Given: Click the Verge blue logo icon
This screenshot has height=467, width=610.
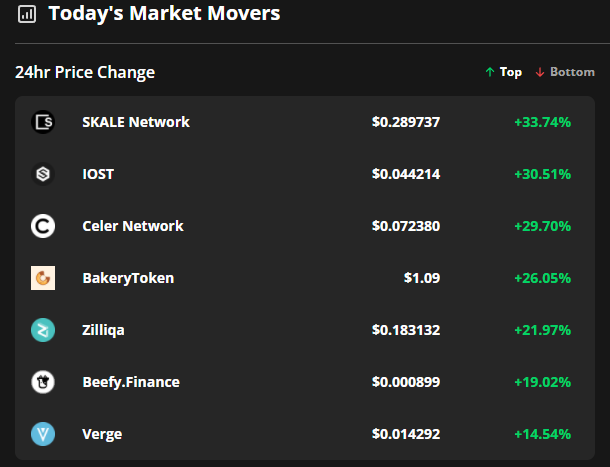Looking at the screenshot, I should coord(43,434).
